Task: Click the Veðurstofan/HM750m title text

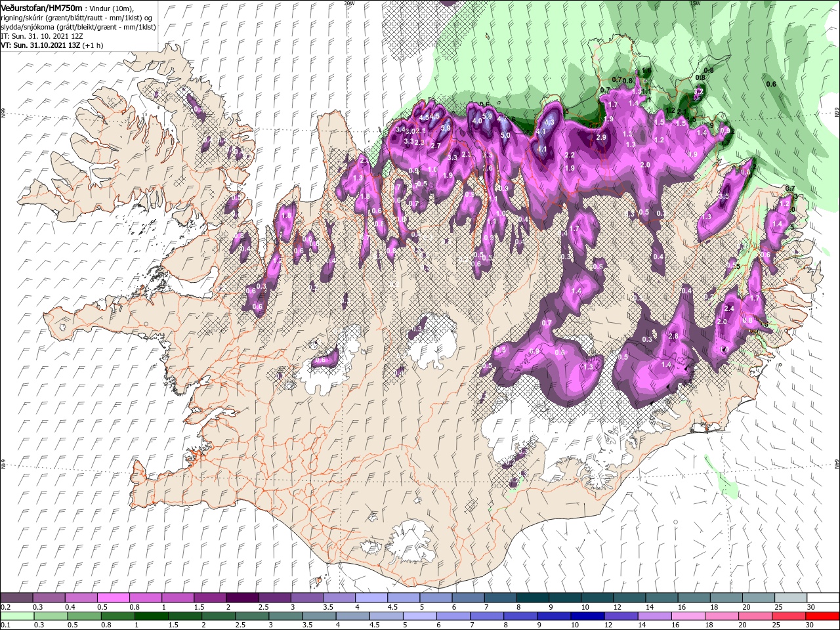Action: (41, 7)
